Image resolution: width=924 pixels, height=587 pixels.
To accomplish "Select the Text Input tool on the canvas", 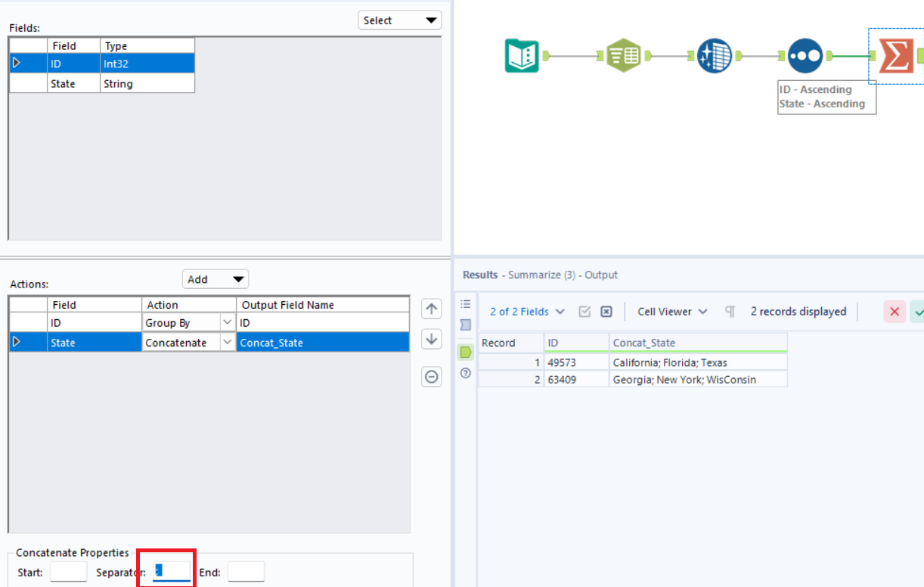I will (623, 55).
